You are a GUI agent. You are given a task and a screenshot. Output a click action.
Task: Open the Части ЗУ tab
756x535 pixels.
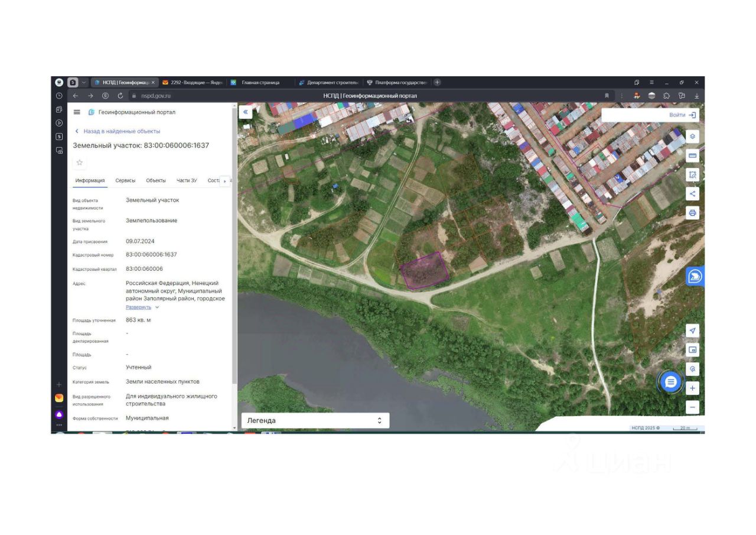[187, 180]
